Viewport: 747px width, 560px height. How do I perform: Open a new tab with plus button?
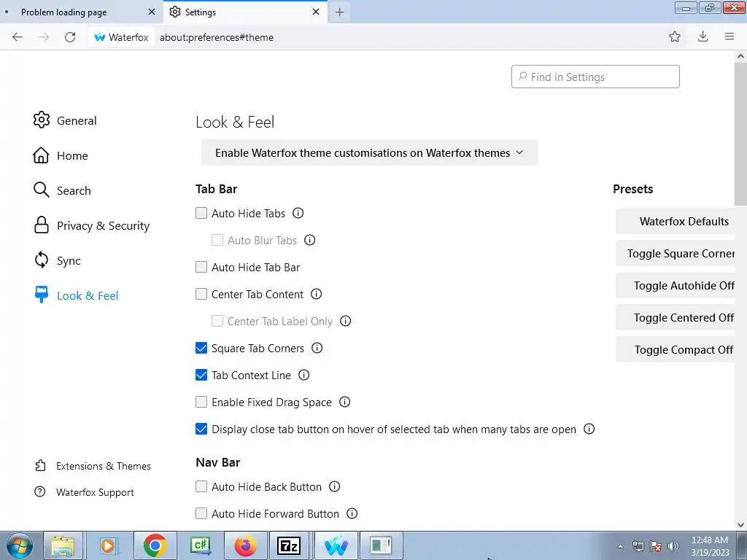[339, 12]
